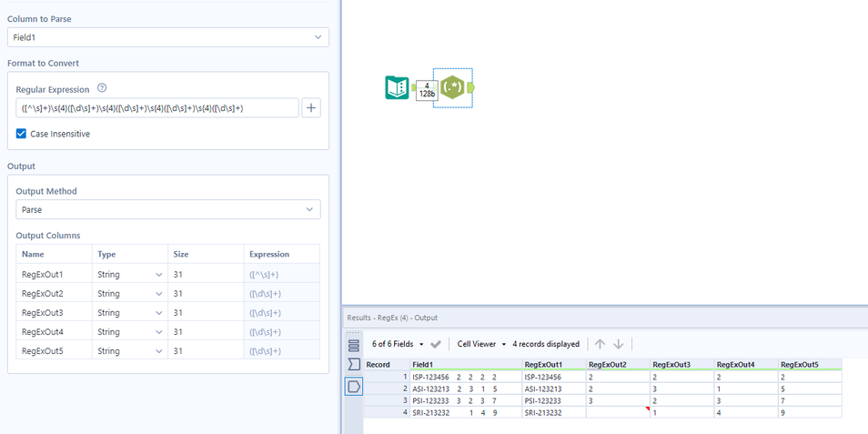Image resolution: width=868 pixels, height=434 pixels.
Task: Click the RegExOut3 name cell
Action: click(55, 313)
